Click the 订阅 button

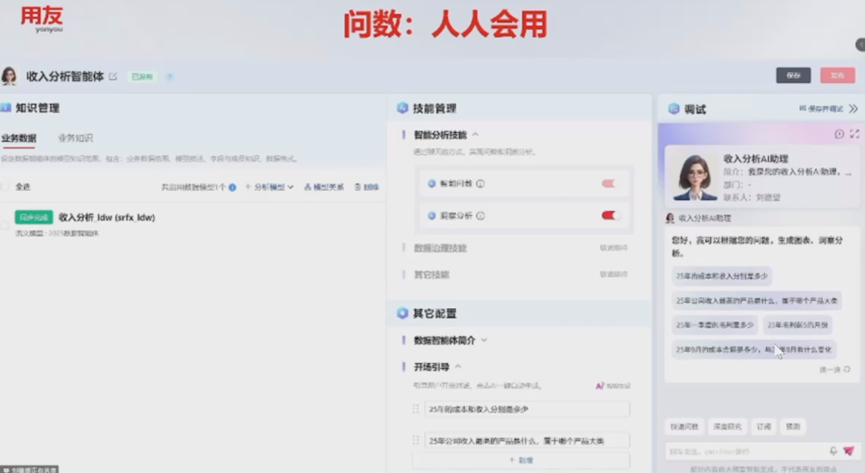[x=764, y=427]
